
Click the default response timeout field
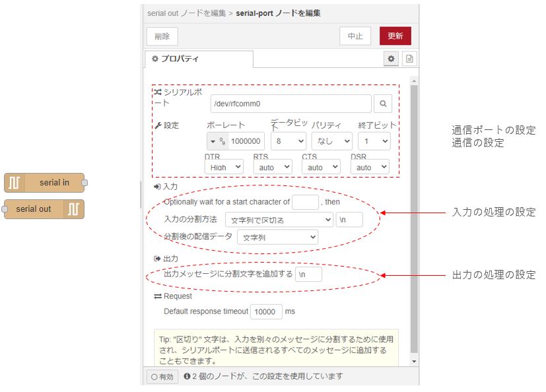tap(266, 311)
